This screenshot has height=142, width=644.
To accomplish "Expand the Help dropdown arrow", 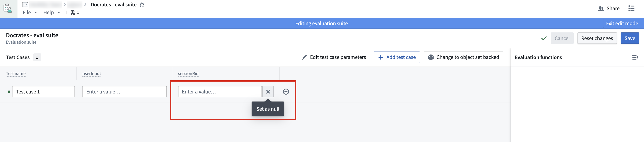I will pyautogui.click(x=59, y=12).
